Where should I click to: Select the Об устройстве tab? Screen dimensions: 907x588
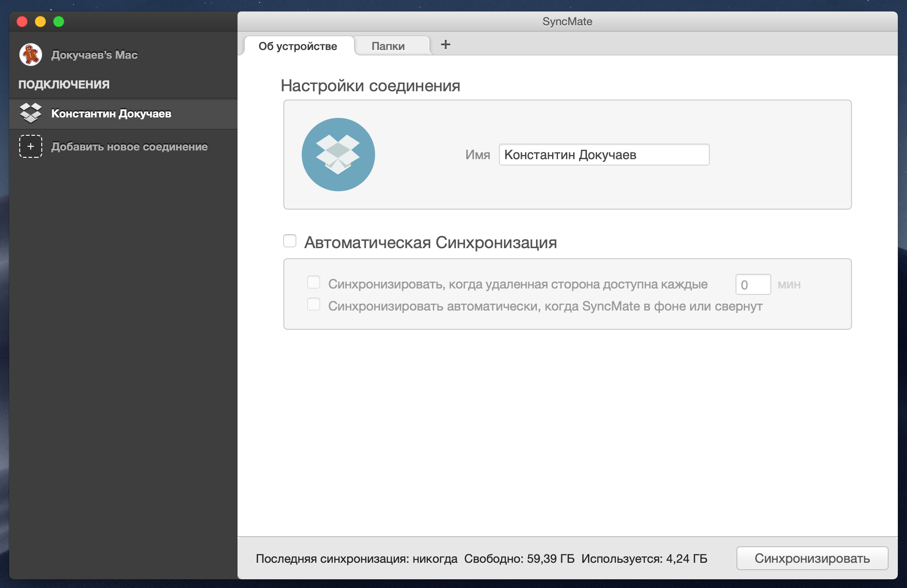(x=298, y=46)
